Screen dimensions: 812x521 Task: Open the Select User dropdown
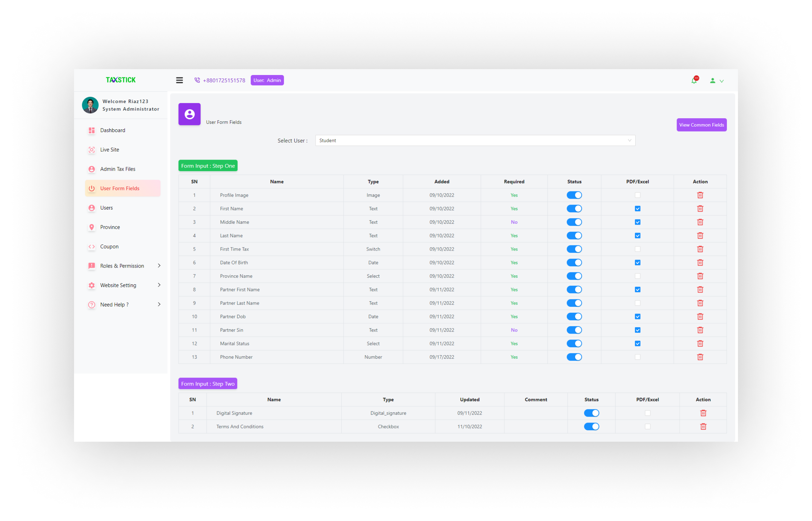coord(475,140)
